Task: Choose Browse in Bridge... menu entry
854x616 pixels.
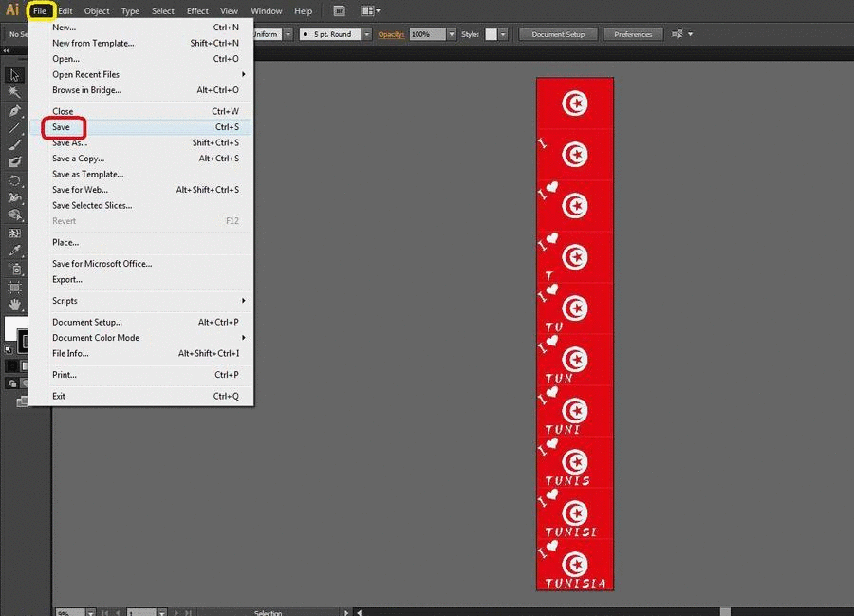Action: [x=141, y=90]
